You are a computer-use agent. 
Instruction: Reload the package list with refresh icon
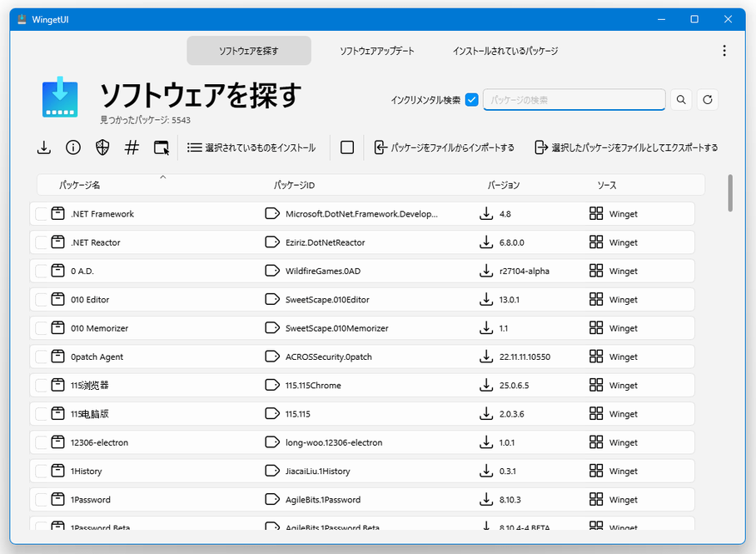(708, 100)
